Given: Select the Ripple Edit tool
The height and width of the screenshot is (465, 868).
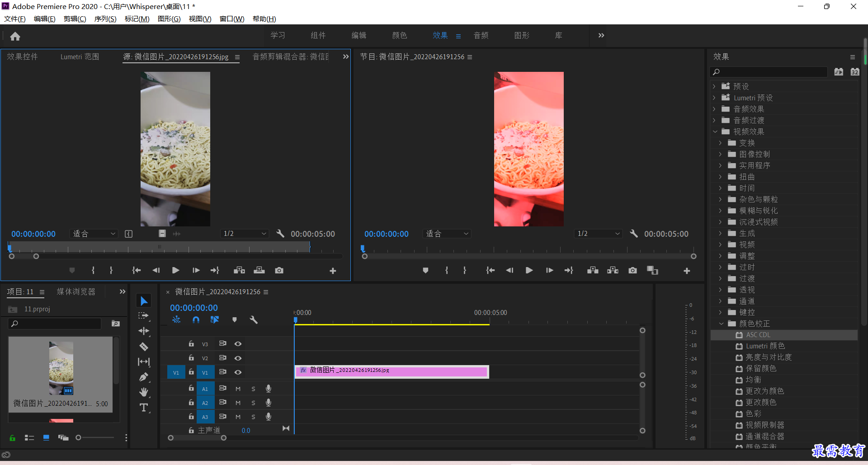Looking at the screenshot, I should pos(144,331).
